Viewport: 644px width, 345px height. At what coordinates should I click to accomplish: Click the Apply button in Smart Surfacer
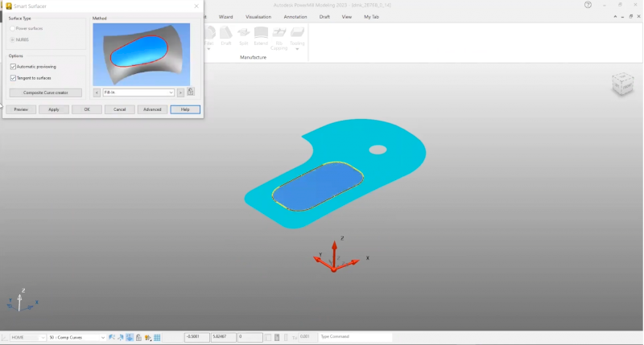pos(54,109)
